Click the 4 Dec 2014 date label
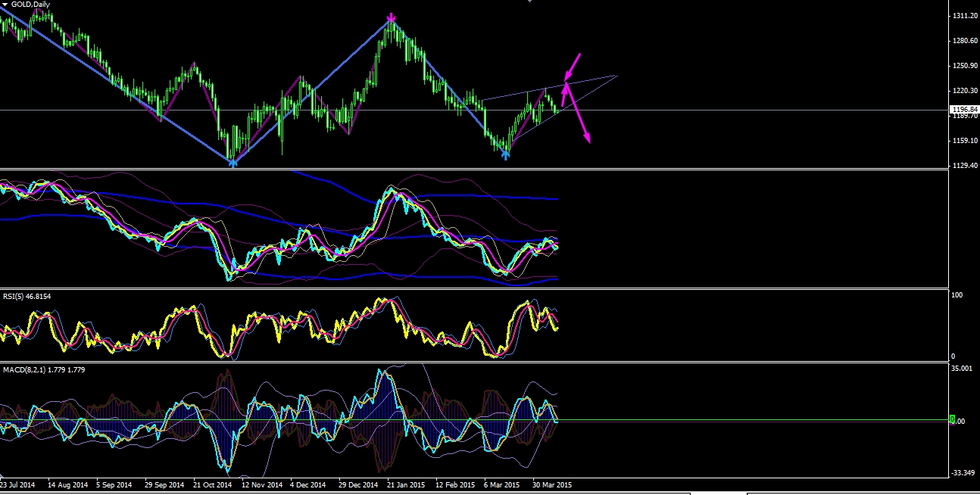The width and height of the screenshot is (980, 495). click(310, 484)
